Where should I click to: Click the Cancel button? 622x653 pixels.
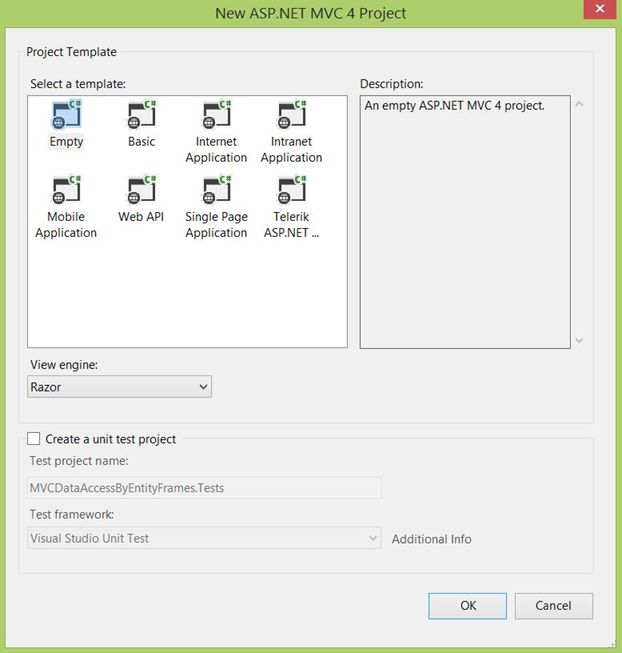553,606
